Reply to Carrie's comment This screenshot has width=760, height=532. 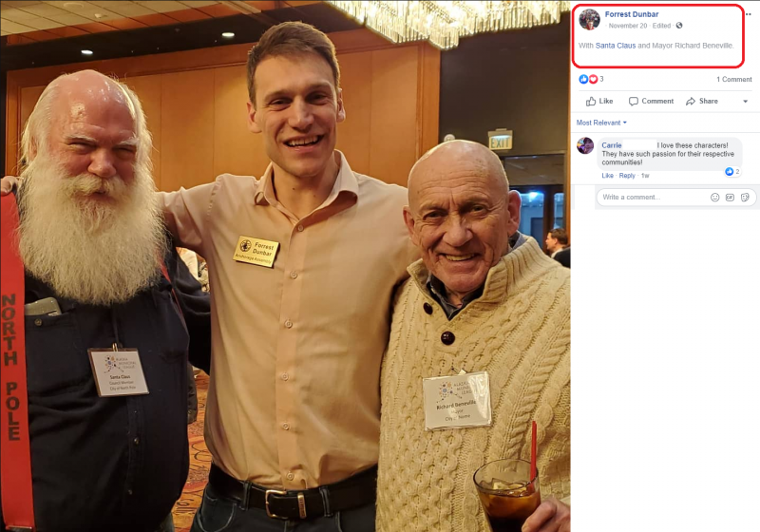point(627,176)
